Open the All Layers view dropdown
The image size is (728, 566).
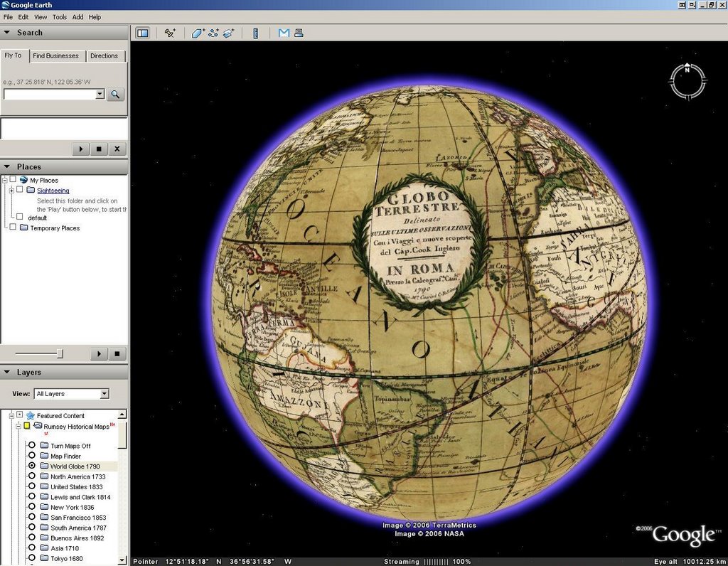tap(105, 394)
